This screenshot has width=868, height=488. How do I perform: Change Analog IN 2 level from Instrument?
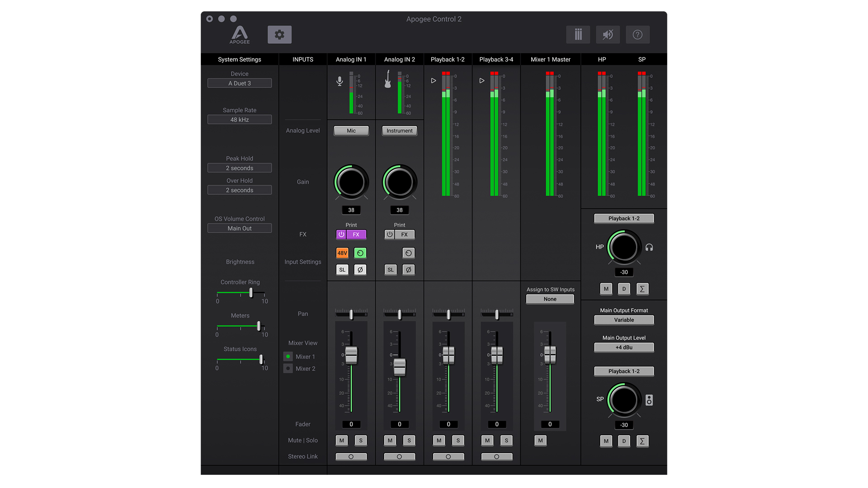click(x=400, y=131)
